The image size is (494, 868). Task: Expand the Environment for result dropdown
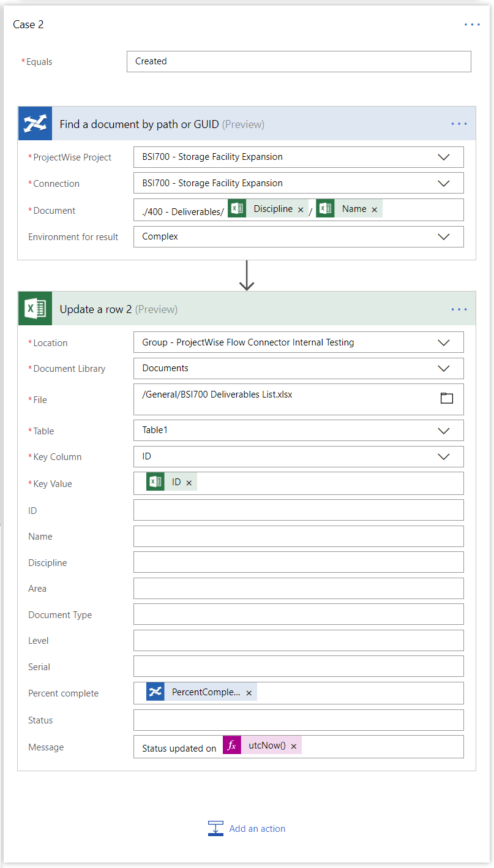(x=444, y=237)
